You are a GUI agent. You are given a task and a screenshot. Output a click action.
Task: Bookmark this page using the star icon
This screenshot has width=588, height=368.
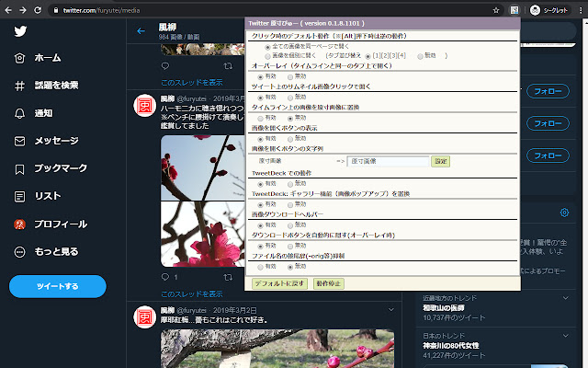496,10
